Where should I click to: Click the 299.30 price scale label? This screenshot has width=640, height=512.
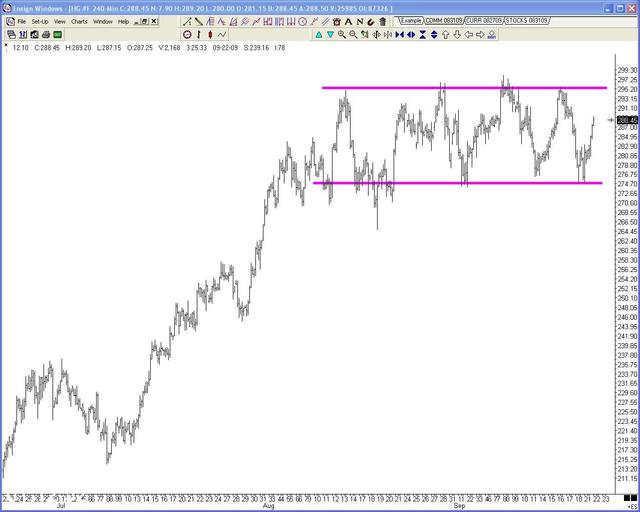628,70
